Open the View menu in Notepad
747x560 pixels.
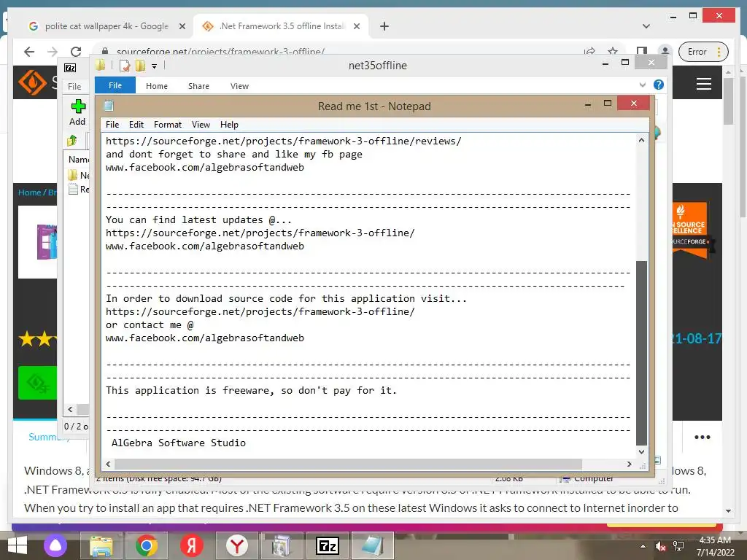(201, 124)
